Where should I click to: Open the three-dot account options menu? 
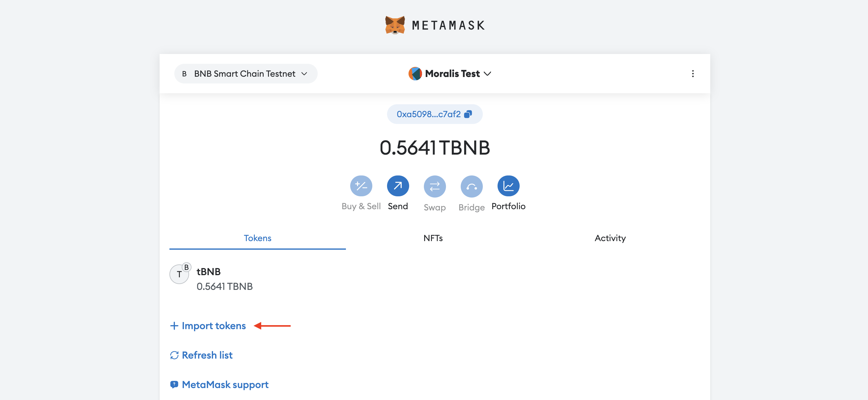(x=693, y=74)
